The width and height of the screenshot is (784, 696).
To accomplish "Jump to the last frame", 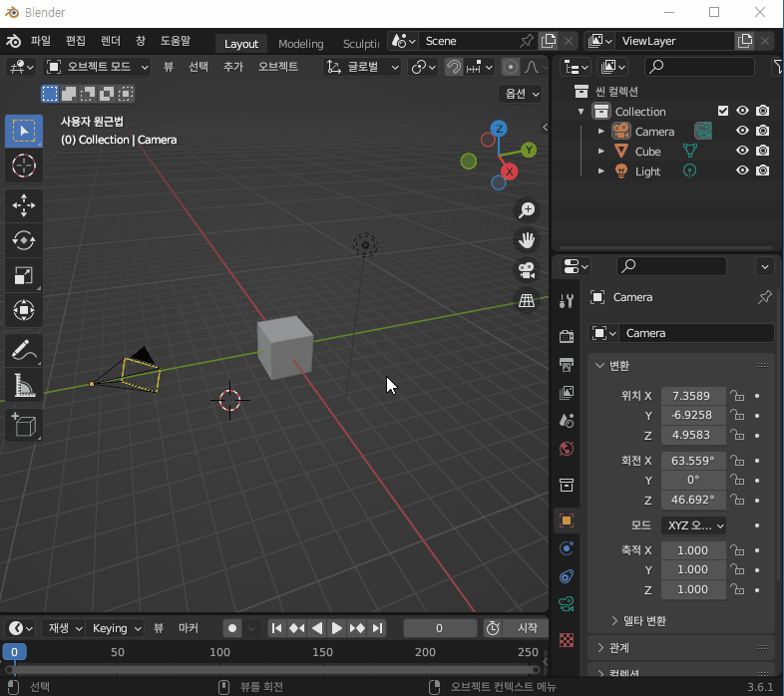I will [x=377, y=628].
